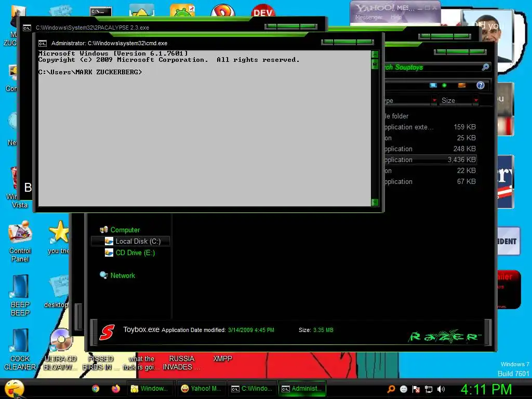The width and height of the screenshot is (532, 399).
Task: Open the Messenger menu in Yahoo window
Action: [368, 17]
